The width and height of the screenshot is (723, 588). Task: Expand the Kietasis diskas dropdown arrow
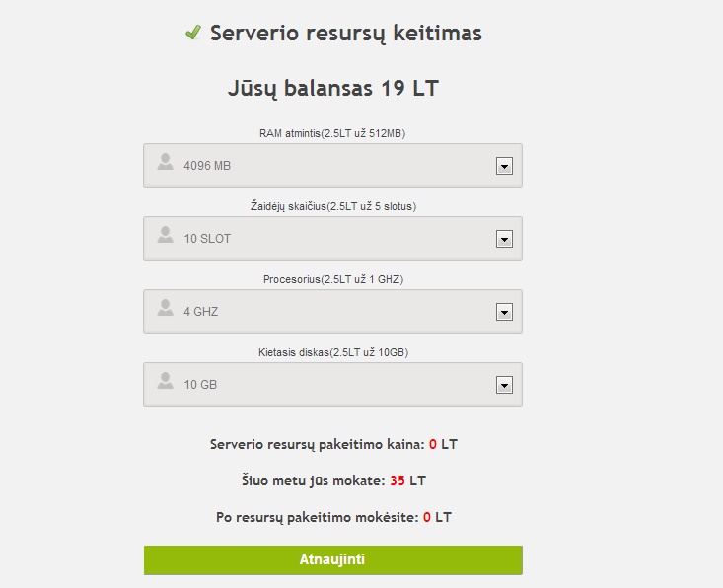point(504,385)
